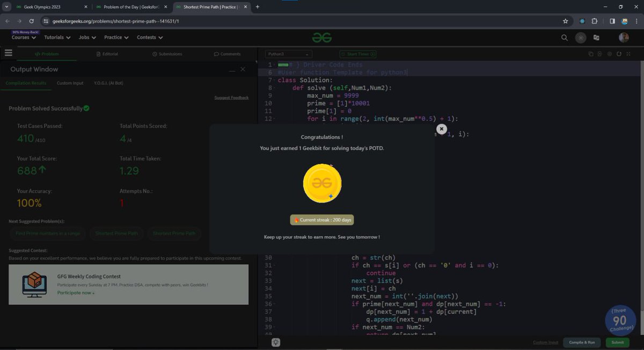644x350 pixels.
Task: Minimize the Output Window panel
Action: click(x=232, y=70)
